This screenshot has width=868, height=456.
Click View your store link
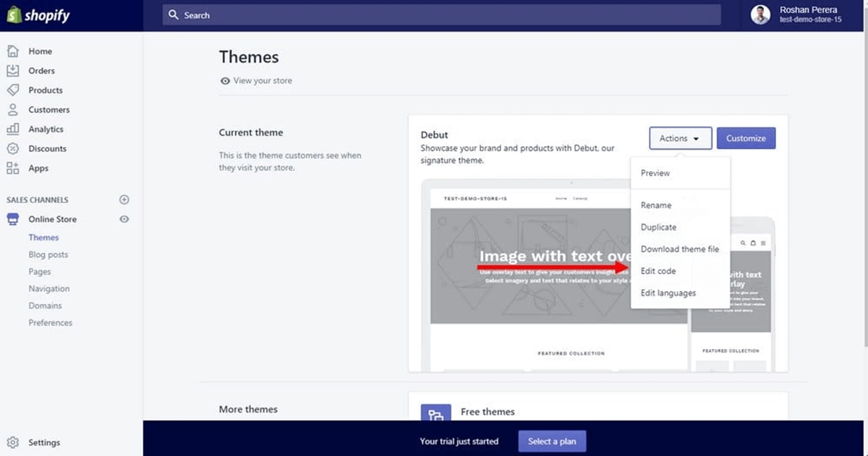coord(256,81)
